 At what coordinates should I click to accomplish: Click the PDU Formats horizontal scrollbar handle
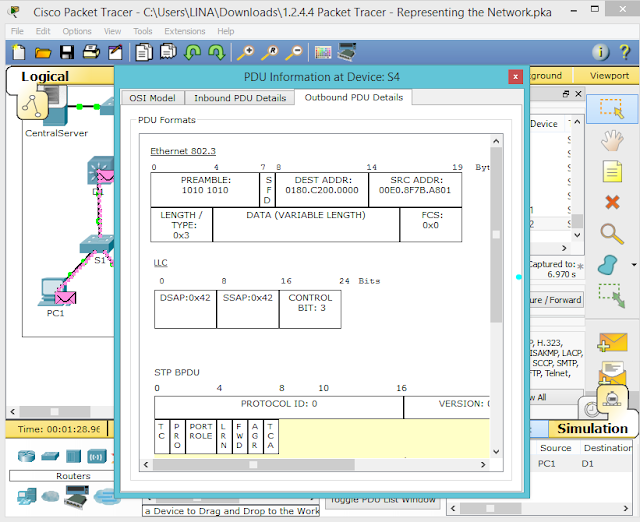(x=253, y=464)
